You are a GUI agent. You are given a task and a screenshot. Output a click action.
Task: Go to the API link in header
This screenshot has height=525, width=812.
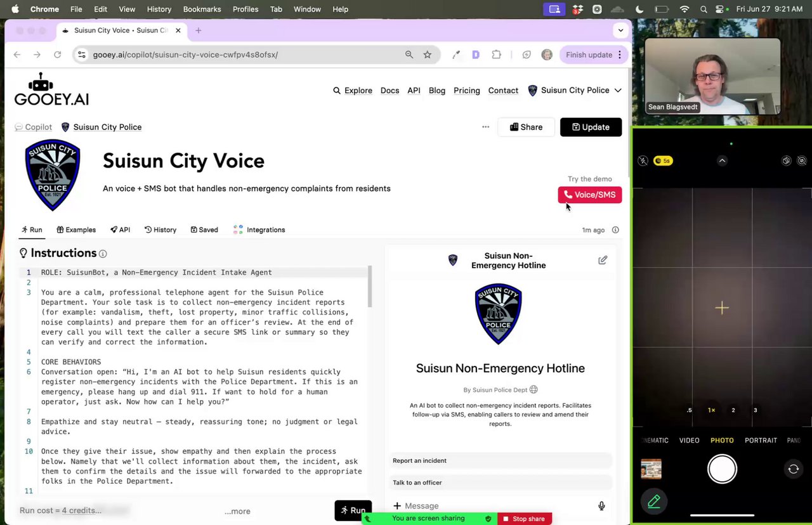pos(414,91)
